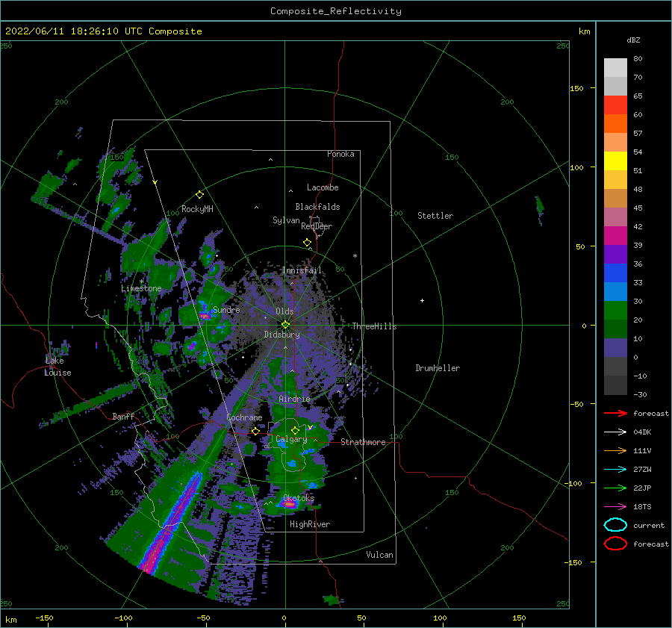This screenshot has width=672, height=628.
Task: Click the 04DK legend label
Action: coord(642,432)
